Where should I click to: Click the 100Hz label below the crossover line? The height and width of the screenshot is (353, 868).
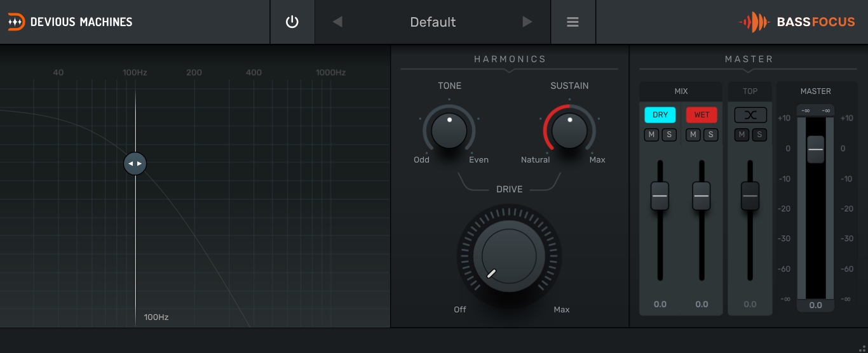click(156, 317)
